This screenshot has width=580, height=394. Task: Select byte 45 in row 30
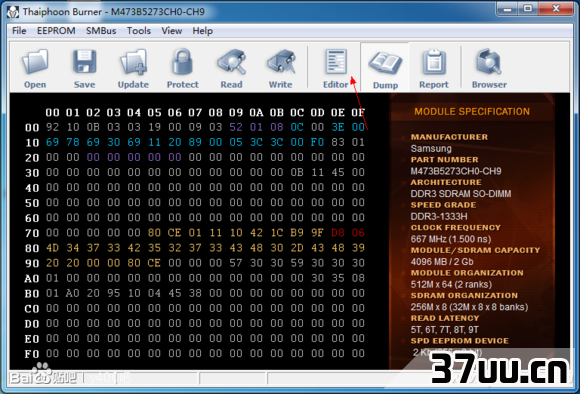coord(338,172)
